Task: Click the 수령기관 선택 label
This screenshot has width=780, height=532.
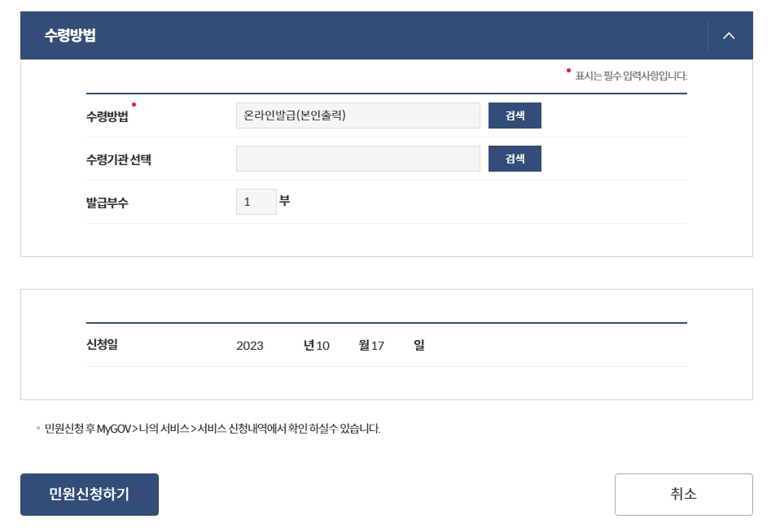Action: coord(118,159)
